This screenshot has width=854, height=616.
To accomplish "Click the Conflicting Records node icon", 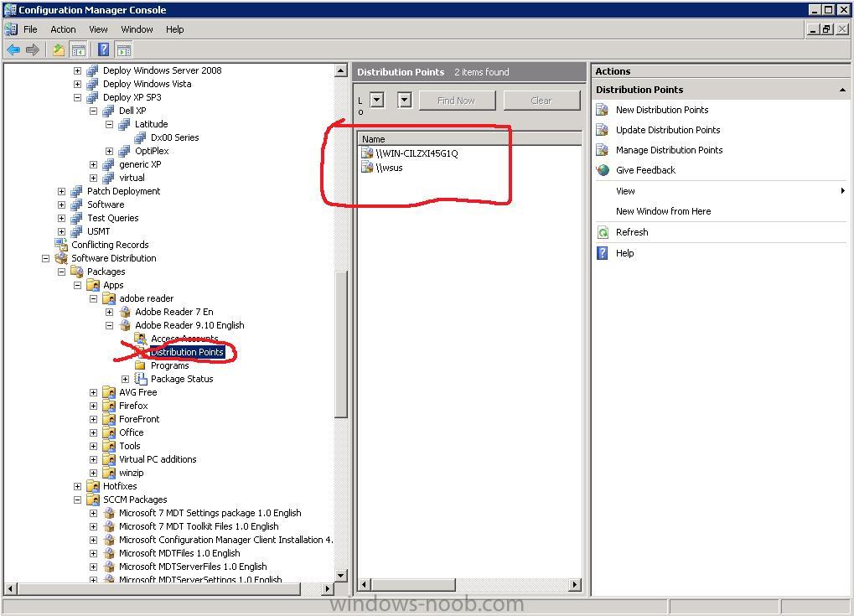I will click(x=61, y=245).
